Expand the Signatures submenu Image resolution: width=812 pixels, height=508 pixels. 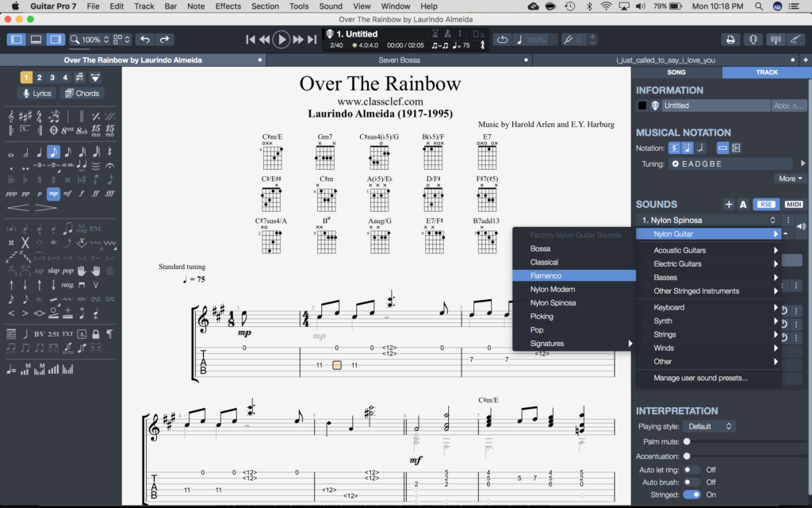tap(574, 343)
